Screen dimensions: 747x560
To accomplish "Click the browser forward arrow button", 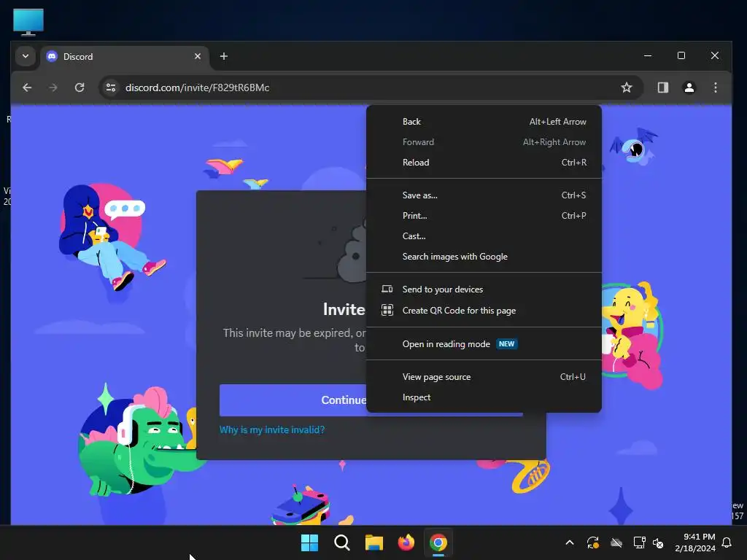I will click(53, 87).
